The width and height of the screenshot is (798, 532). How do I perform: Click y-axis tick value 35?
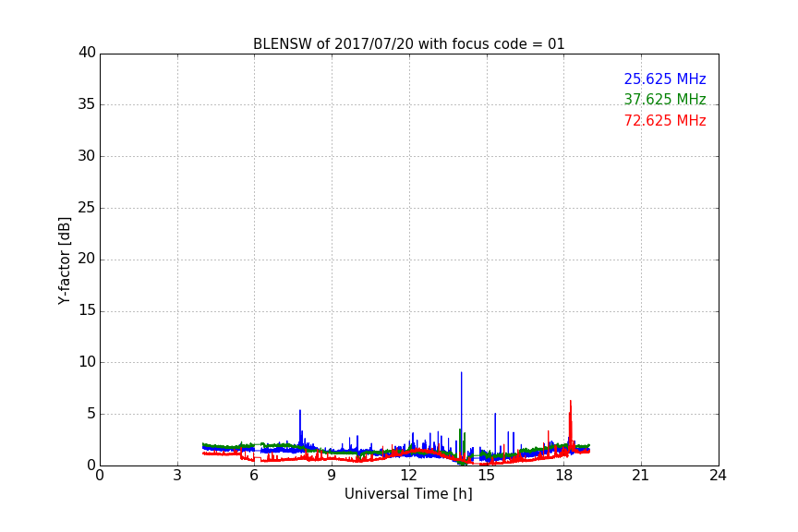87,104
